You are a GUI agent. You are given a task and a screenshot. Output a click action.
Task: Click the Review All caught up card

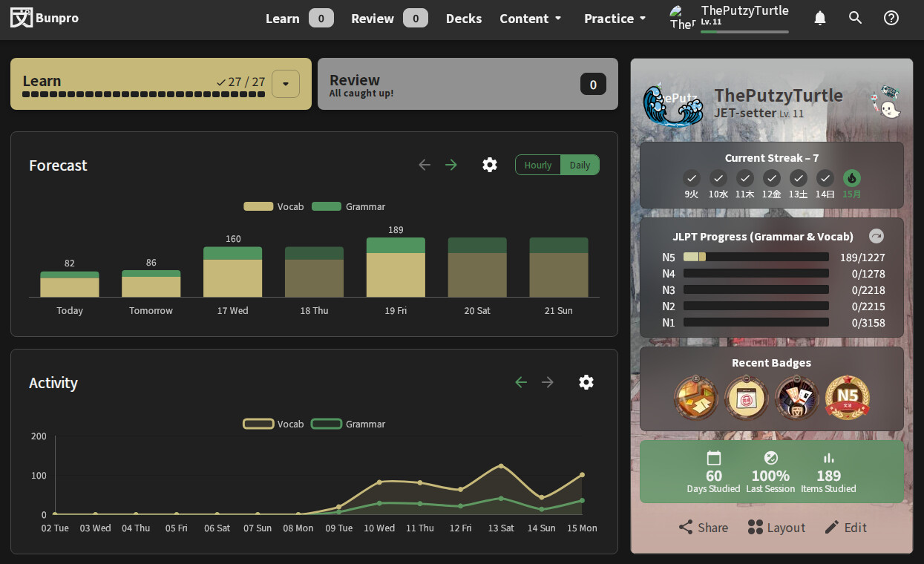point(468,84)
